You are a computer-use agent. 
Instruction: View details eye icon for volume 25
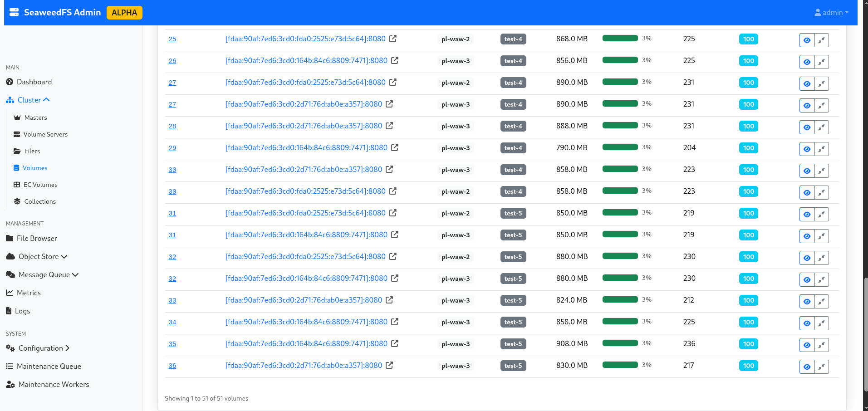click(x=807, y=40)
